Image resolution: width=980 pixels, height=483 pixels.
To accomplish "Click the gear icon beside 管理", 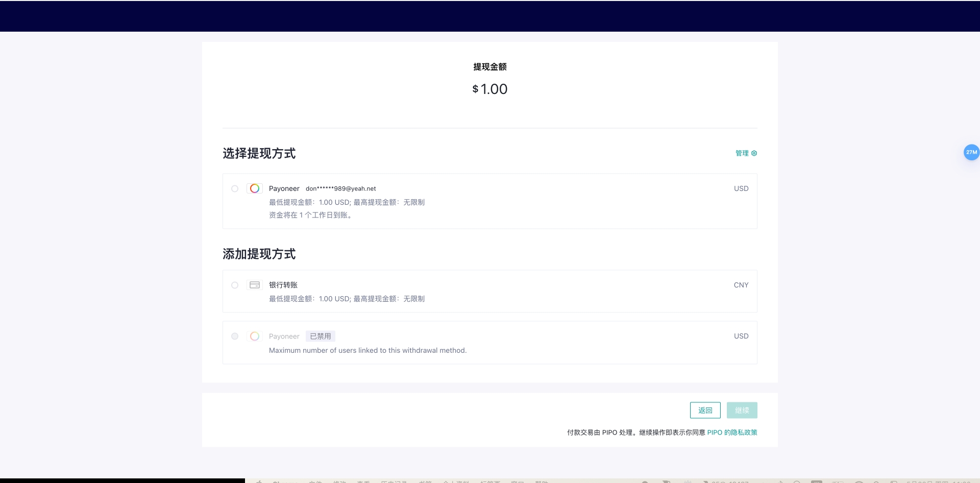I will click(x=754, y=153).
